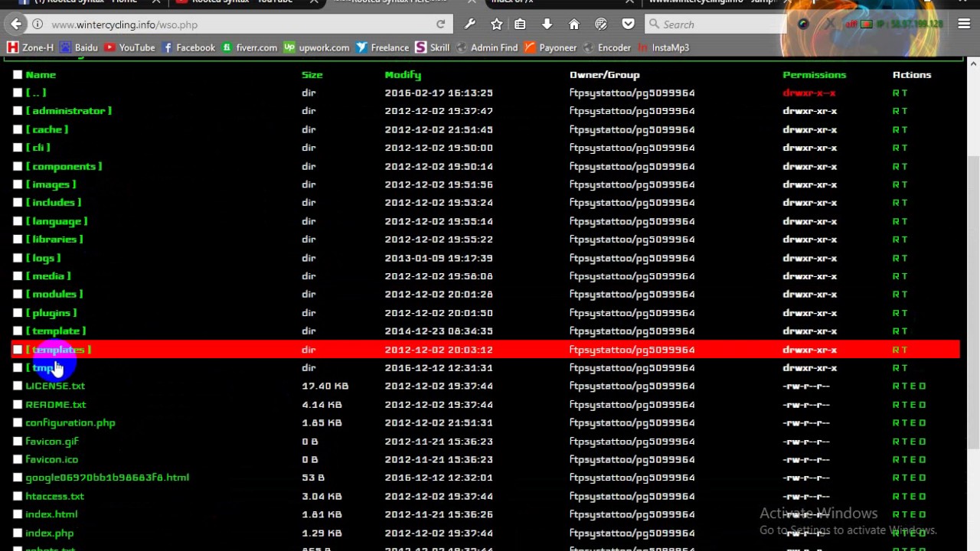
Task: Open the Payoneer bookmark
Action: pos(550,47)
